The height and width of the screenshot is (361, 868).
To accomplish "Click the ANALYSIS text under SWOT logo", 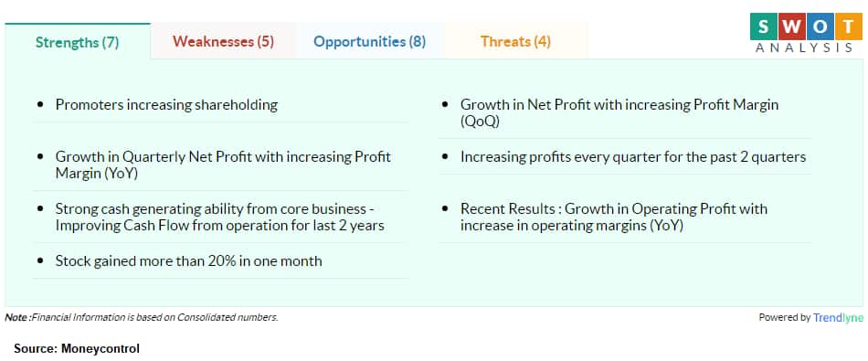I will [804, 48].
